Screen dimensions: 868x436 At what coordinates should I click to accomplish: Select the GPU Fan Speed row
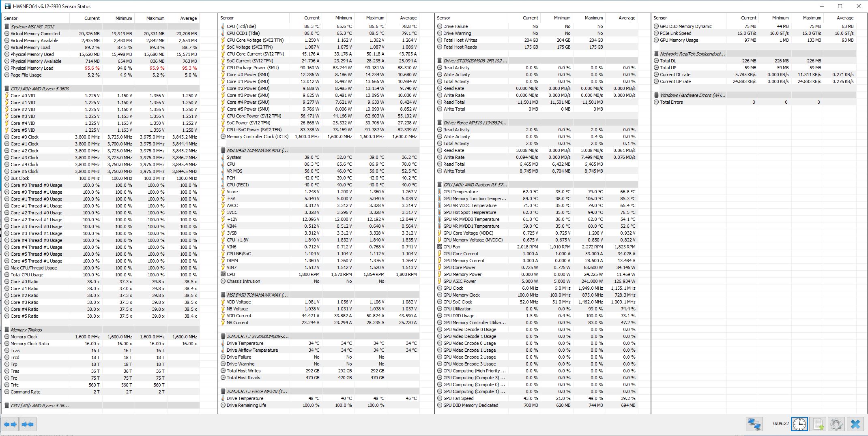tap(458, 398)
